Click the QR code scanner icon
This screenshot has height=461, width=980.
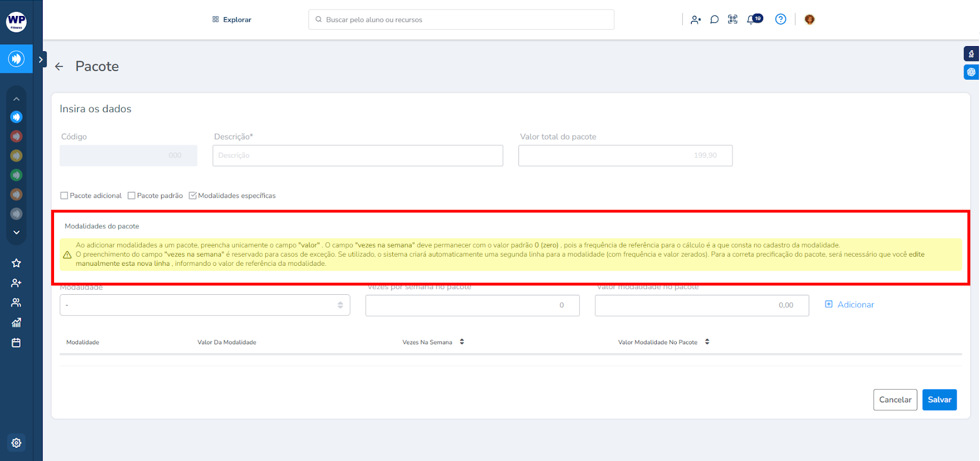[x=732, y=19]
